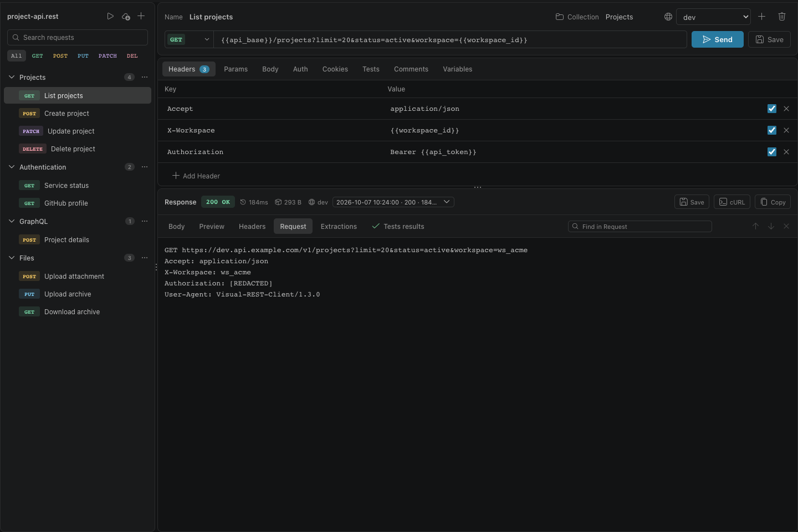Remove the X-Workspace header row

(786, 130)
